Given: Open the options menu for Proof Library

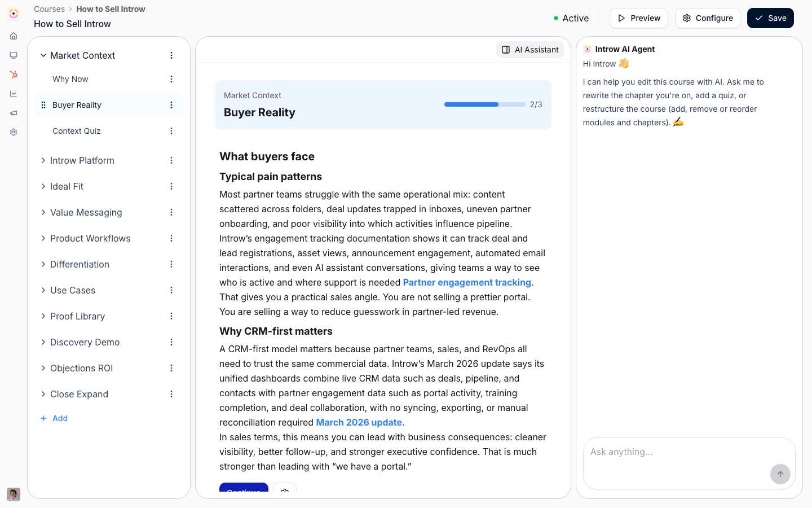Looking at the screenshot, I should (171, 316).
